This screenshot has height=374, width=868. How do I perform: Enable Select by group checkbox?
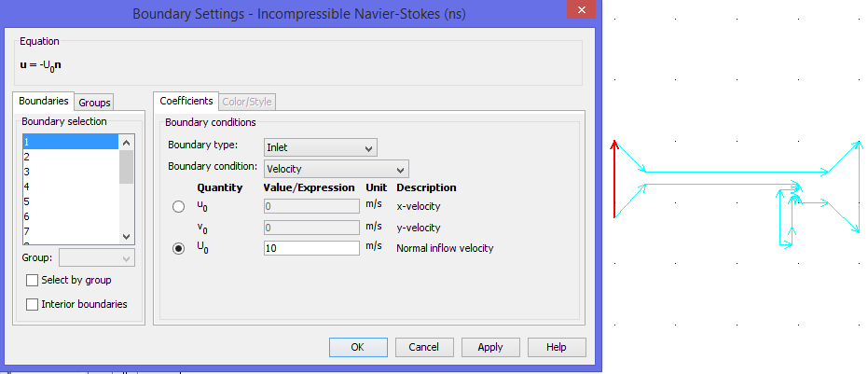(x=32, y=281)
